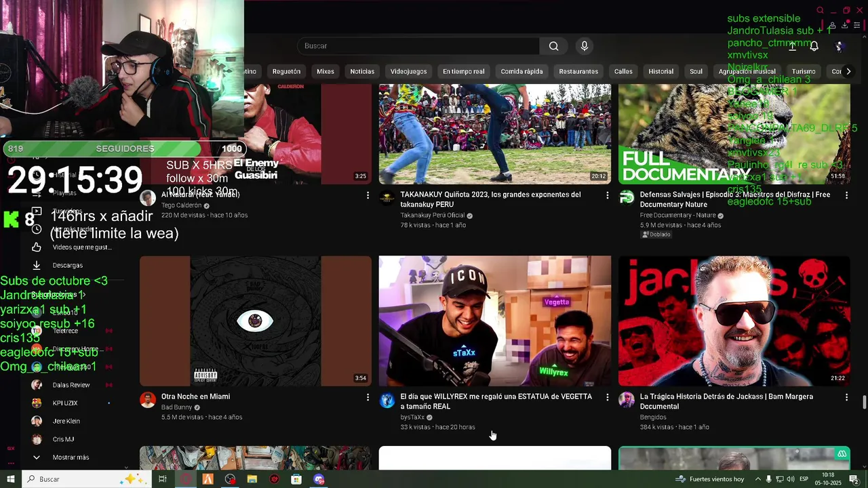
Task: Open Dalas Review subscription
Action: pos(71,385)
